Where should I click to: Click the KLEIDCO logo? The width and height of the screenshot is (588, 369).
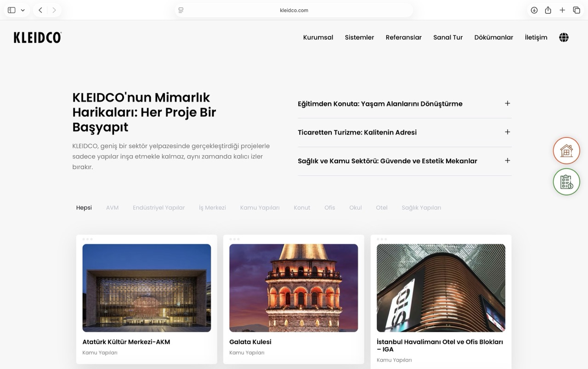point(38,38)
